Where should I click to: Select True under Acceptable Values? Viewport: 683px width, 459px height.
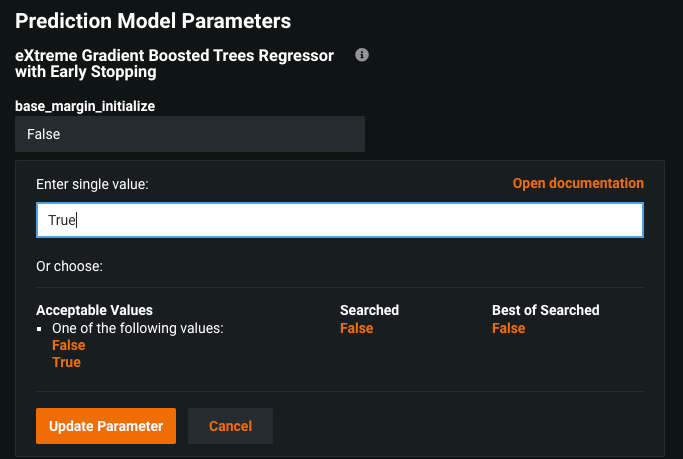[66, 362]
